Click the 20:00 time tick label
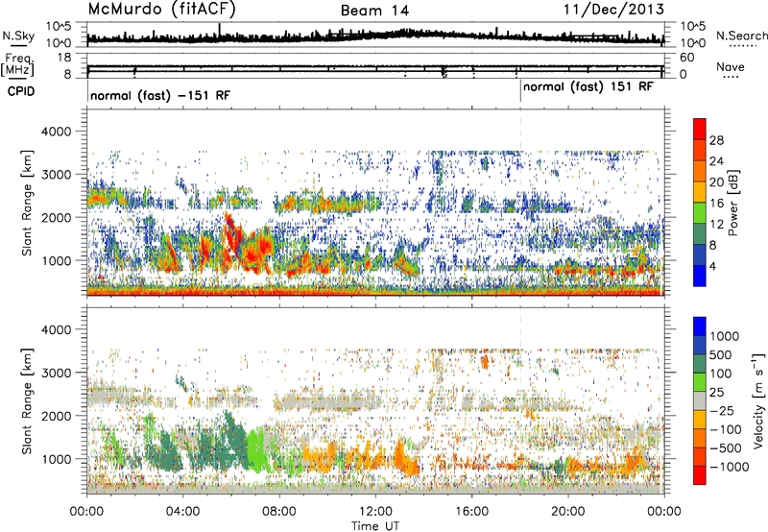 567,512
